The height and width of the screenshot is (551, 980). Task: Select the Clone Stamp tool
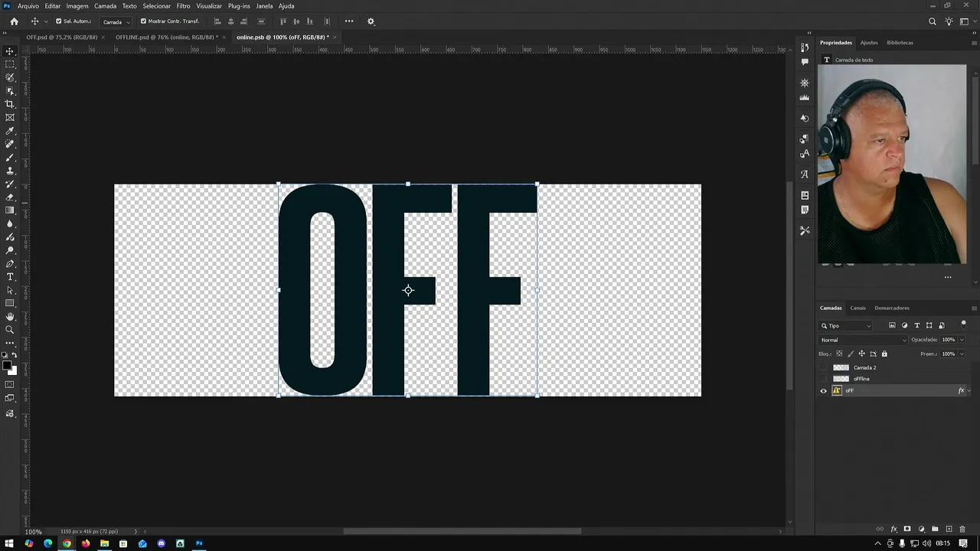pyautogui.click(x=10, y=171)
